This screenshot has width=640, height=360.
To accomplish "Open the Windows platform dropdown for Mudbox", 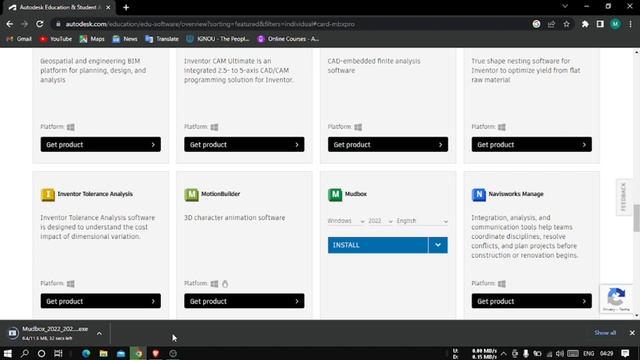I will [x=346, y=221].
